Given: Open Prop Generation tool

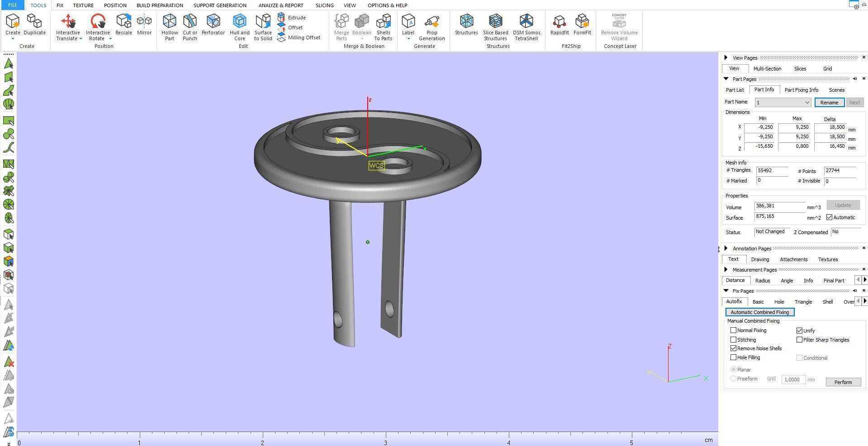Looking at the screenshot, I should click(432, 27).
